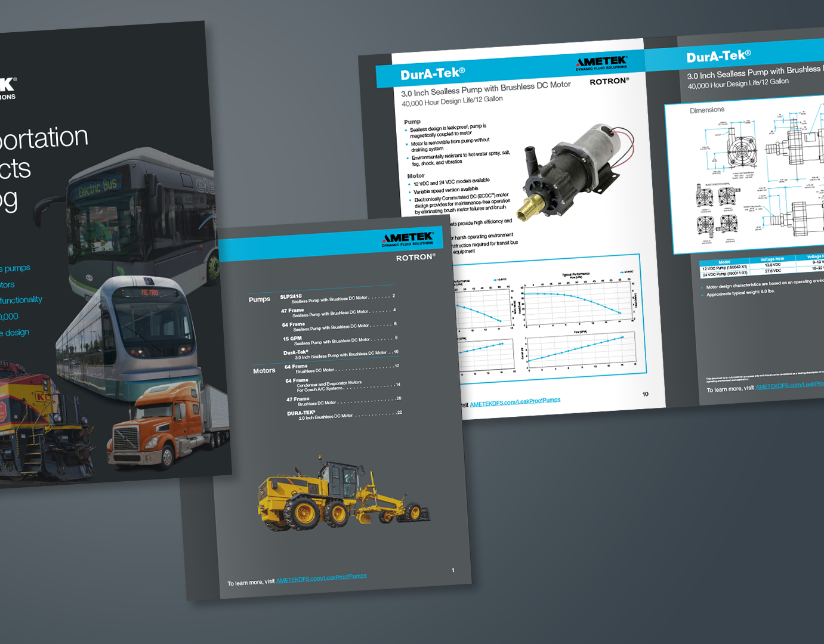The image size is (824, 644).
Task: Click the ROTRON logo on the contents page
Action: pos(416,258)
